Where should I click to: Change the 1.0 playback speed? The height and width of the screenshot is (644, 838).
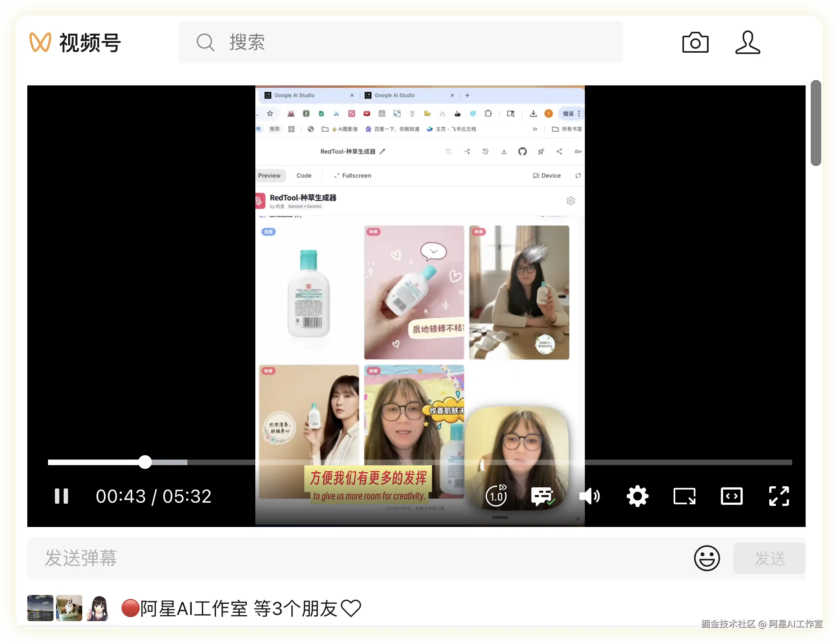(496, 496)
